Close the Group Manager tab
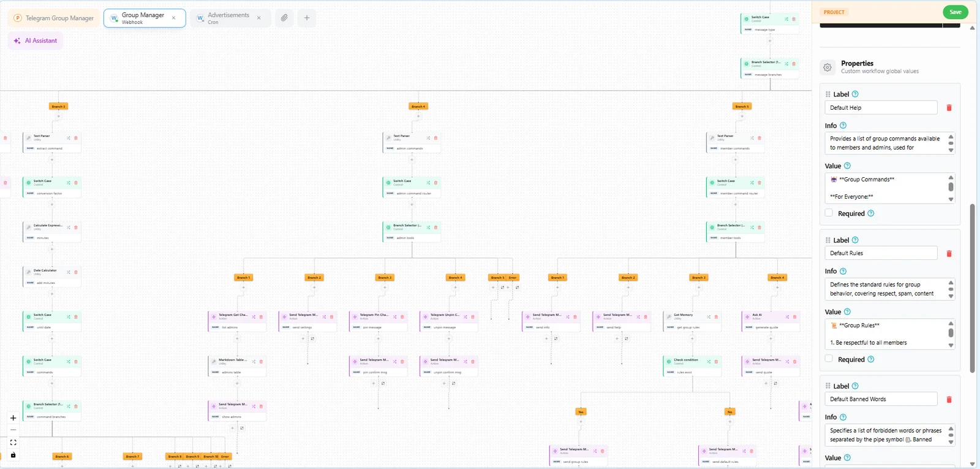 (x=174, y=18)
